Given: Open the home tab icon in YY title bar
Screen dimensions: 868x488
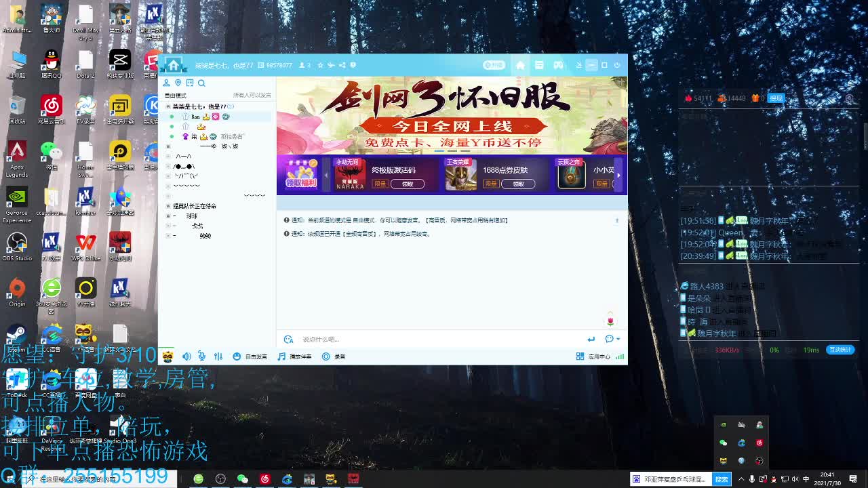Looking at the screenshot, I should pos(520,65).
